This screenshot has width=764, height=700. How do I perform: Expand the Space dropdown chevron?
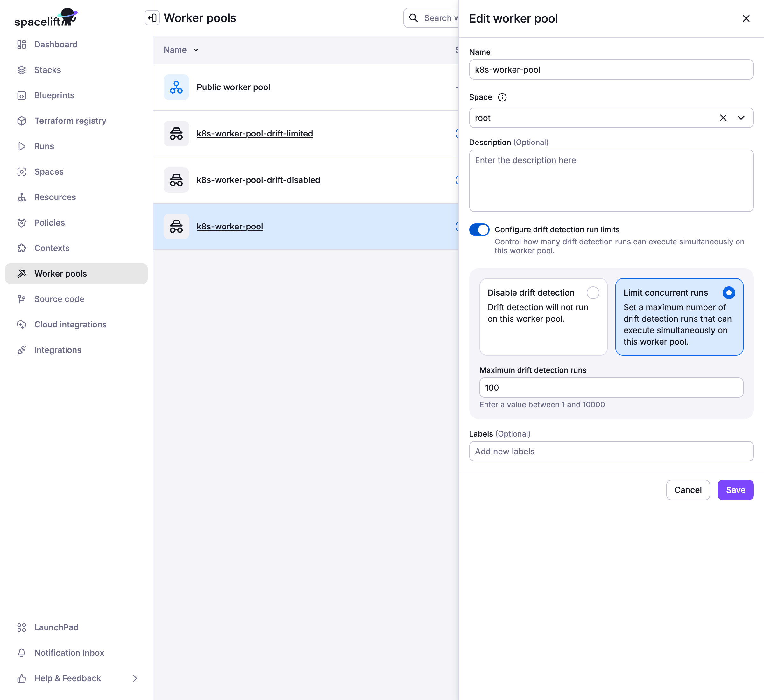(x=741, y=118)
